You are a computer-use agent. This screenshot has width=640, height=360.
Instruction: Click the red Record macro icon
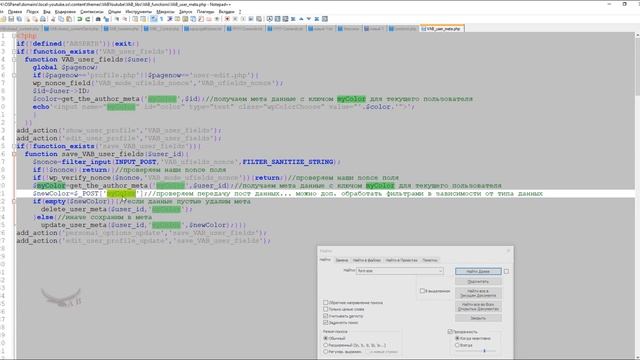[x=227, y=19]
